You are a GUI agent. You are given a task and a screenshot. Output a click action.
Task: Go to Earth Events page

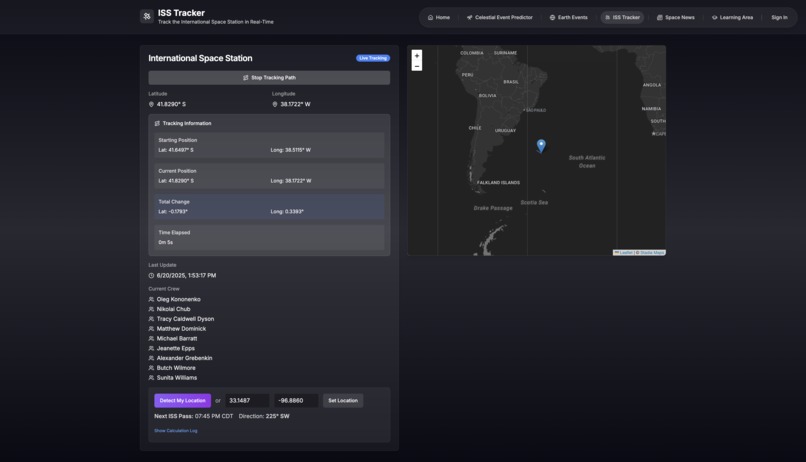pyautogui.click(x=569, y=17)
